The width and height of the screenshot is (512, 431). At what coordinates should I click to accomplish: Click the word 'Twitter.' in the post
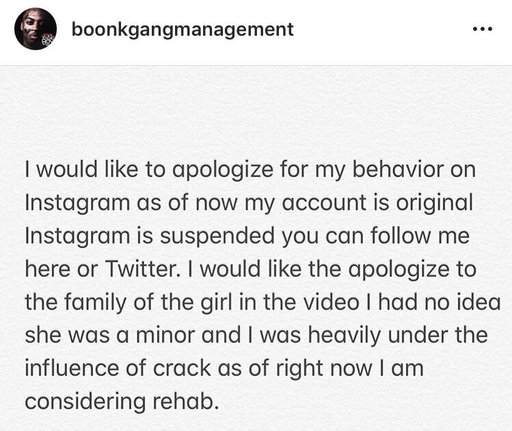click(x=144, y=269)
